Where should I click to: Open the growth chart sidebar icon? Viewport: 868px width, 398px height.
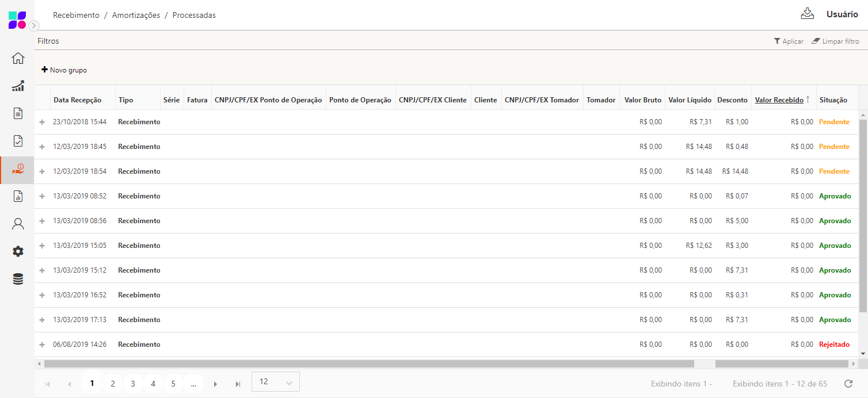pos(18,86)
